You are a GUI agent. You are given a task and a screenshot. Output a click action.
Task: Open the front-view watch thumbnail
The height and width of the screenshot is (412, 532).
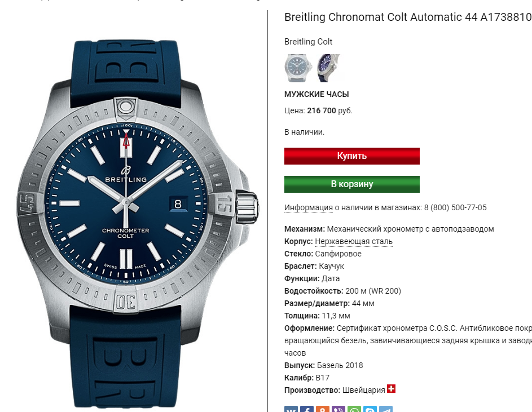click(297, 68)
